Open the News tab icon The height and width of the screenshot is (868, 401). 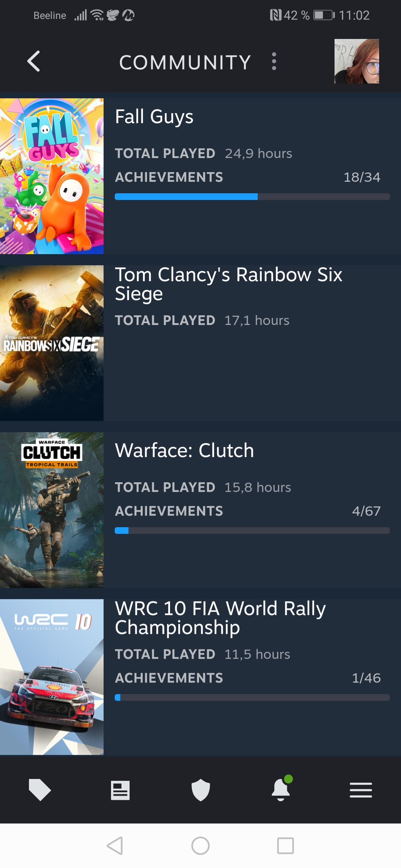tap(120, 790)
